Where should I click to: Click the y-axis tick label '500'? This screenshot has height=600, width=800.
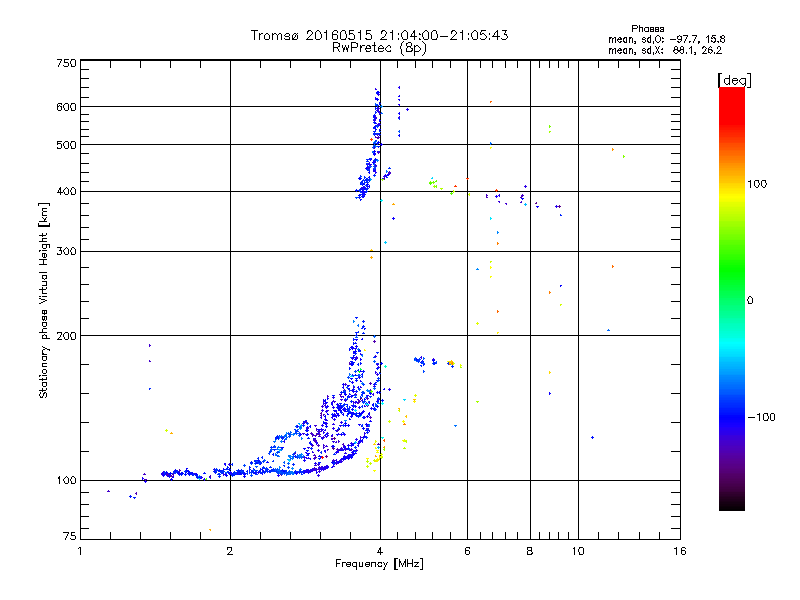click(x=66, y=145)
